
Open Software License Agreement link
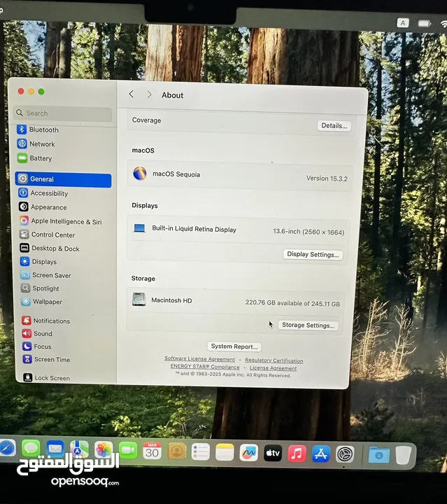199,358
